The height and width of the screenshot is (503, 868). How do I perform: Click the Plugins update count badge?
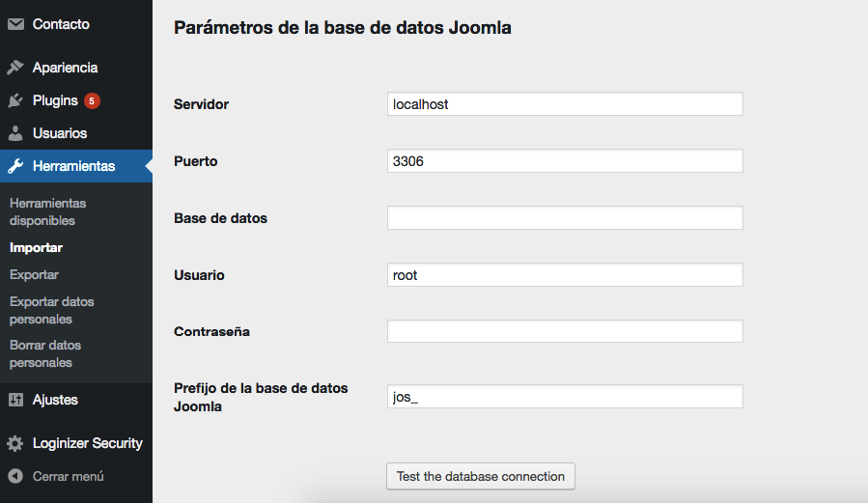click(x=92, y=100)
